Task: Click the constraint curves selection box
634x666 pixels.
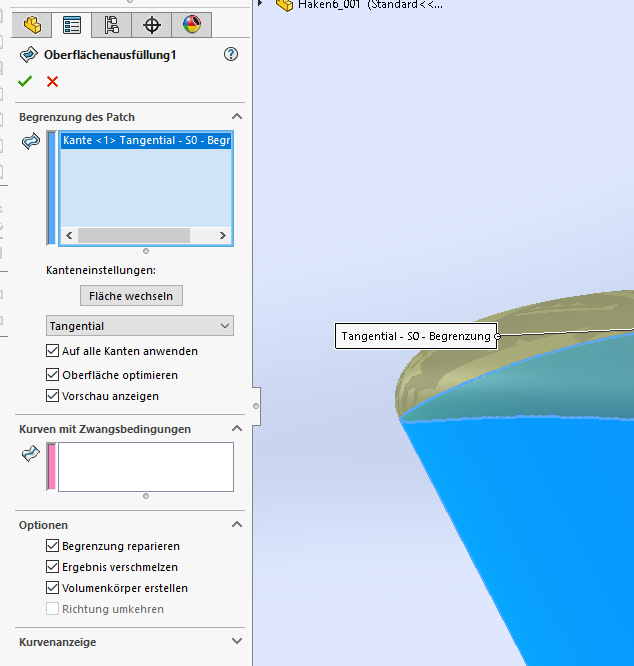Action: [x=146, y=467]
